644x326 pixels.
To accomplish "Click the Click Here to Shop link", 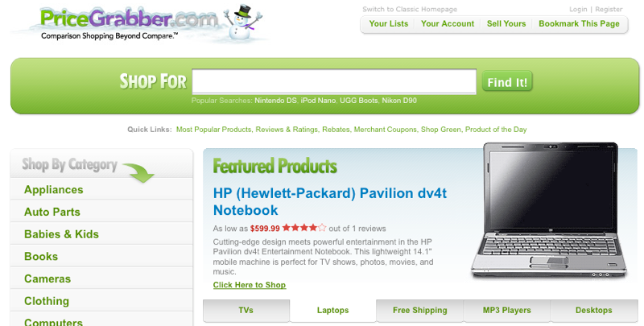I will click(250, 285).
